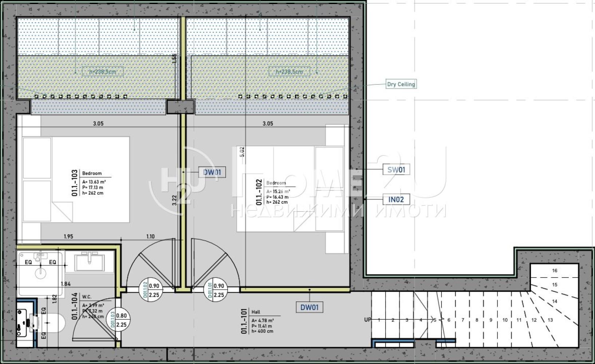Click the h=238.5cm label in left ceiling area
The height and width of the screenshot is (364, 595).
point(102,72)
